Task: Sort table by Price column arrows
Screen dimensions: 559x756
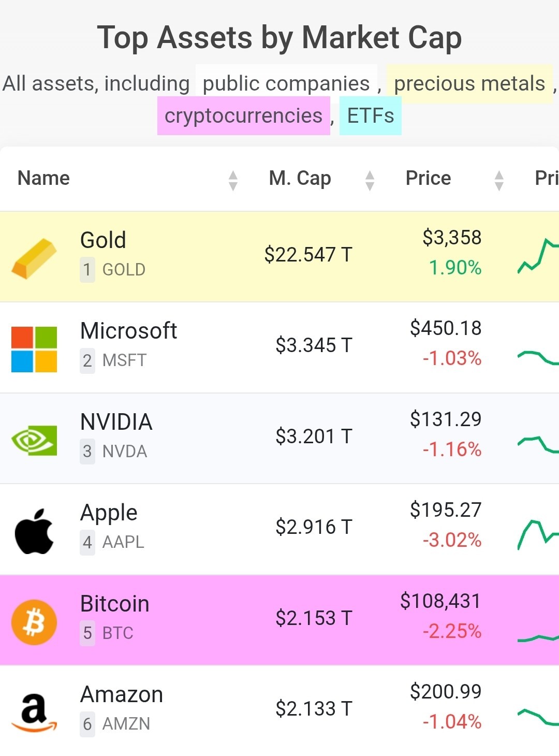Action: click(499, 181)
